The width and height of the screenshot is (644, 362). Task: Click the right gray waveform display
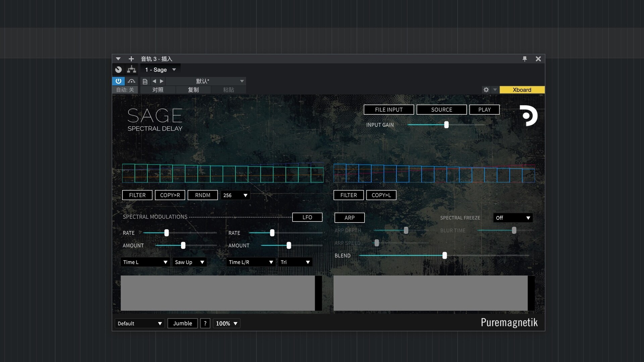tap(434, 293)
